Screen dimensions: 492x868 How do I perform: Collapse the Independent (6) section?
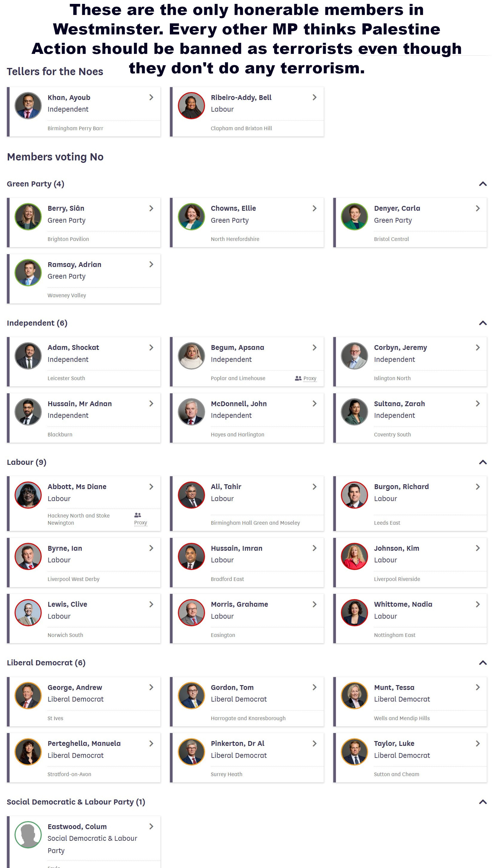[x=483, y=323]
